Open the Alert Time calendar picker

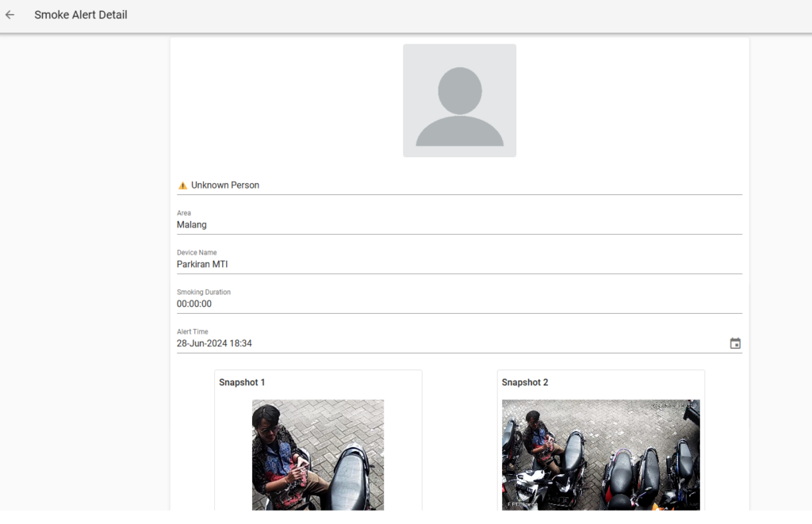tap(735, 343)
